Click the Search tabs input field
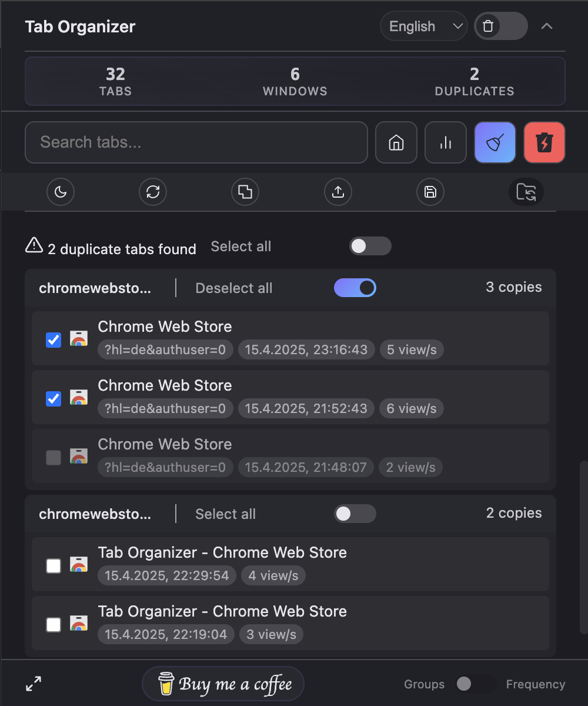Screen dimensions: 588x706 point(196,142)
